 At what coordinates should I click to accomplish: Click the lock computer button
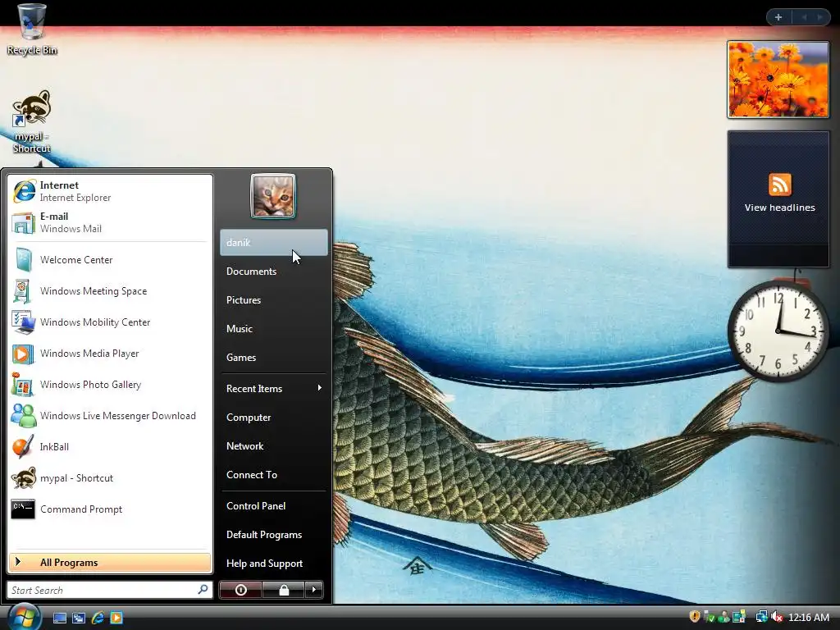[x=283, y=590]
